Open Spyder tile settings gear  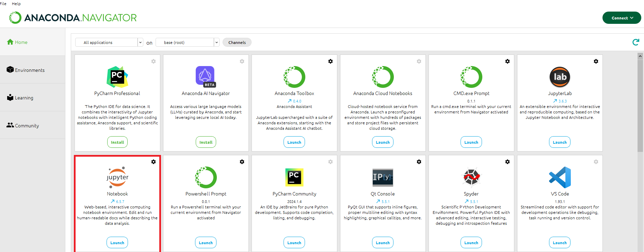(x=508, y=162)
